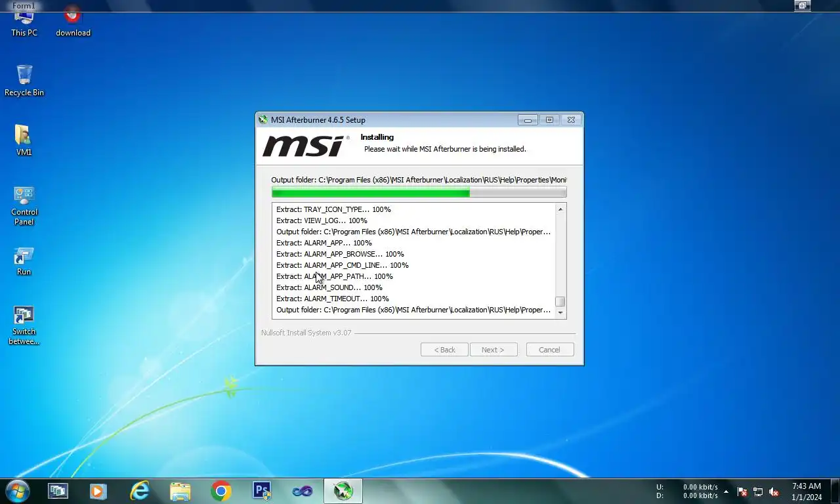Open File Explorer from taskbar
This screenshot has width=840, height=504.
(180, 491)
